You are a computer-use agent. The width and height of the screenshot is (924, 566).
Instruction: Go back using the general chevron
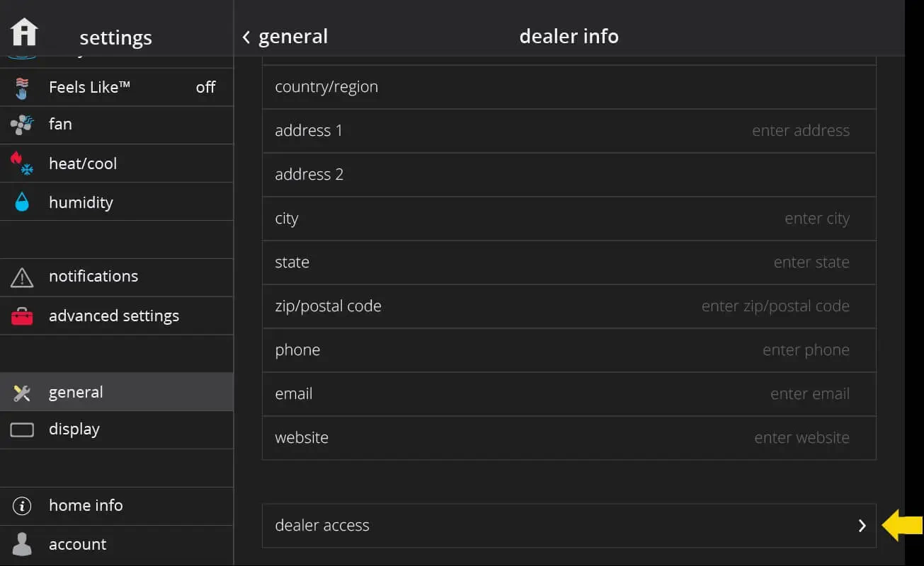pyautogui.click(x=246, y=37)
